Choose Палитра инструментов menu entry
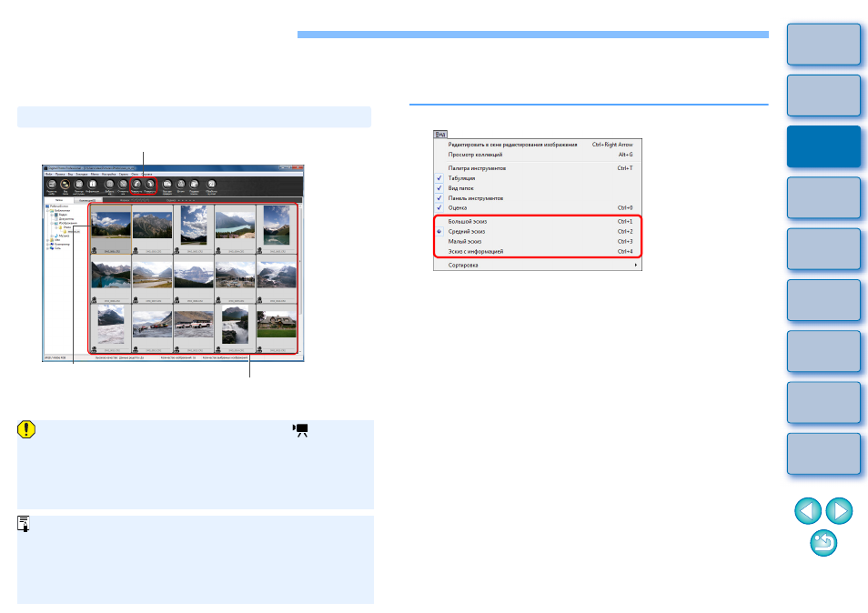Screen dimensions: 868x613 click(537, 167)
